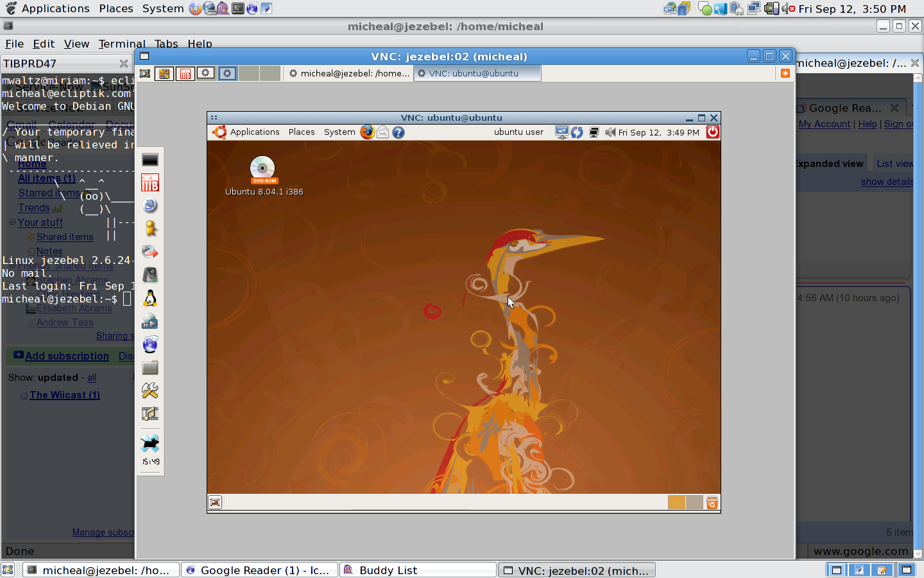Click the My Account link

click(825, 124)
